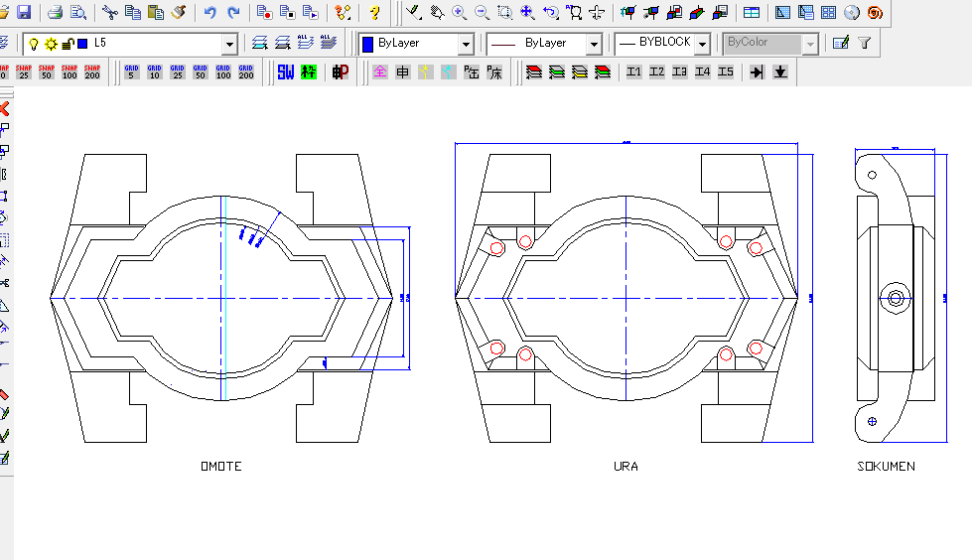The width and height of the screenshot is (972, 560).
Task: Open the ByLayer color dropdown arrow
Action: point(466,44)
